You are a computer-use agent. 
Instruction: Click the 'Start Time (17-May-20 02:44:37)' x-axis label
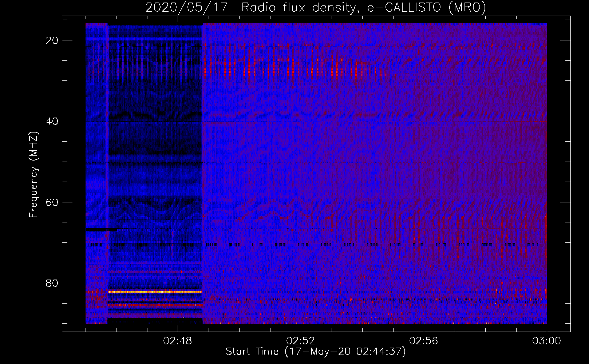tap(316, 352)
